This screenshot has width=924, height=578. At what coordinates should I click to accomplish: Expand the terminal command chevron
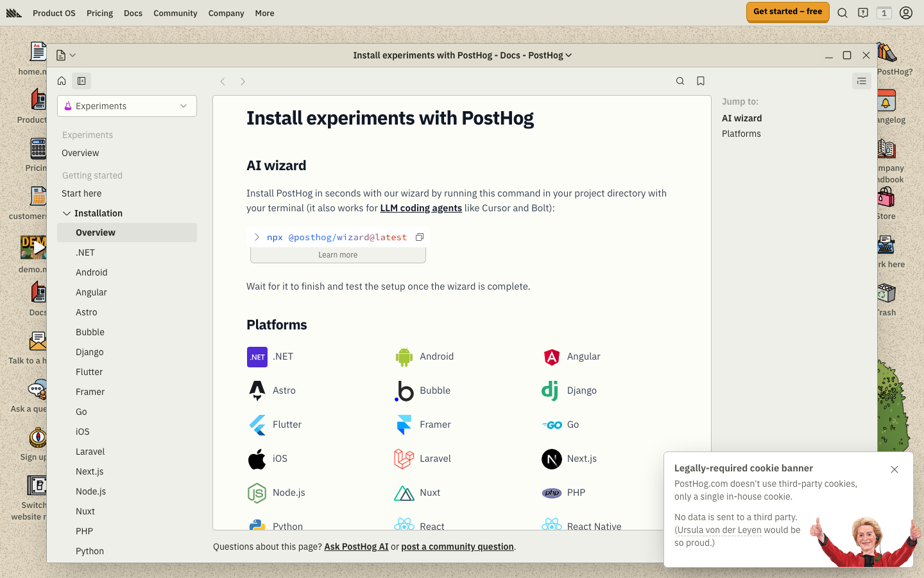[257, 237]
